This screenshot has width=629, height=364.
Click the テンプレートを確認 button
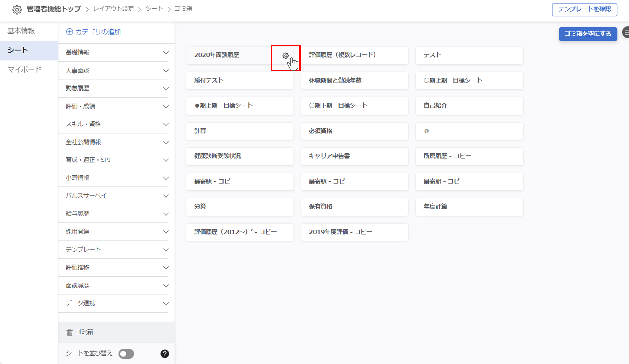click(584, 9)
